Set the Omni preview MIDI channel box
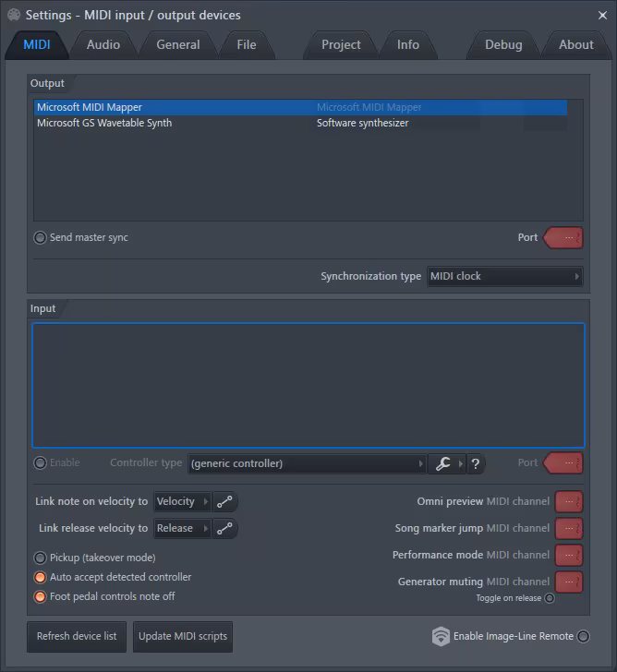 coord(569,502)
